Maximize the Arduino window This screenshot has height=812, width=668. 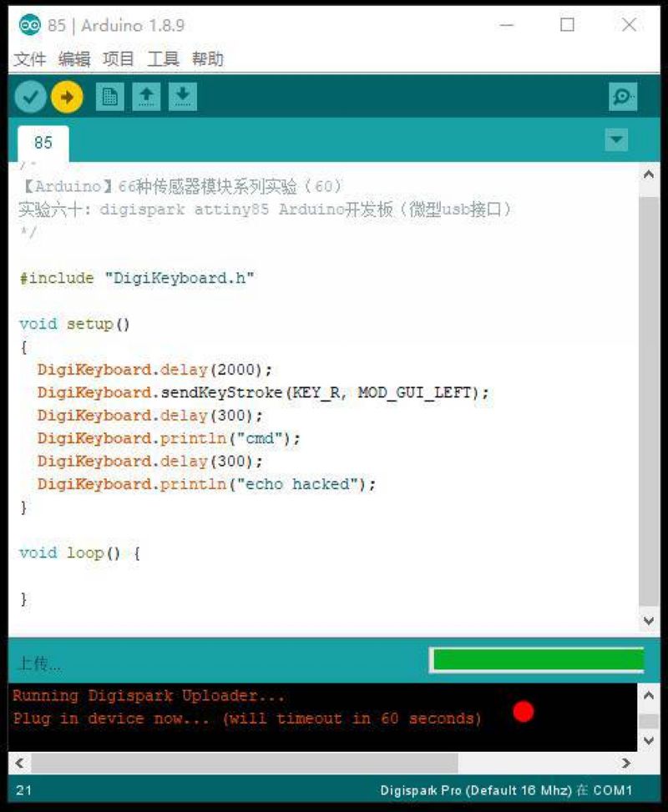coord(568,25)
